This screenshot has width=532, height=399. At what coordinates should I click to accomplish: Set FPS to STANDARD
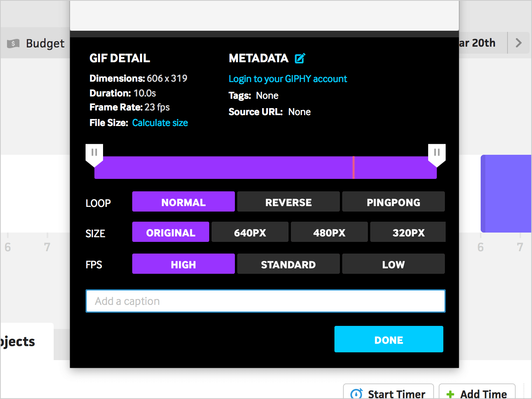pos(289,264)
